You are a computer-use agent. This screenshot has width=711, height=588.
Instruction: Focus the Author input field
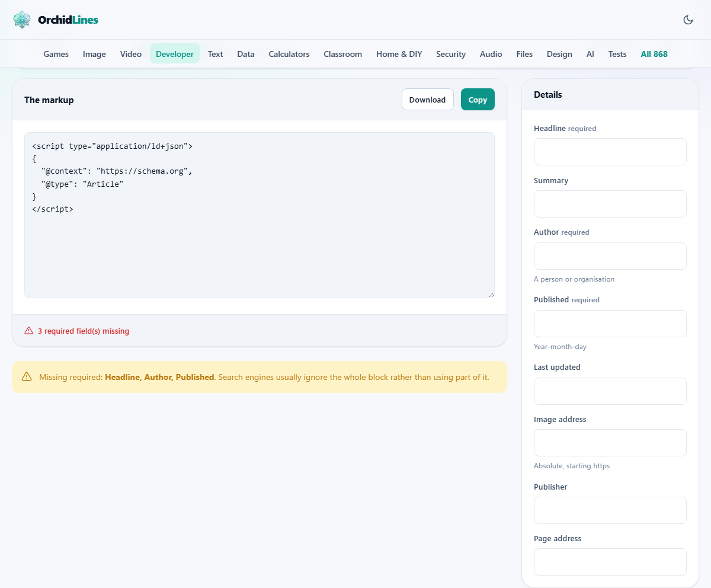click(x=610, y=256)
